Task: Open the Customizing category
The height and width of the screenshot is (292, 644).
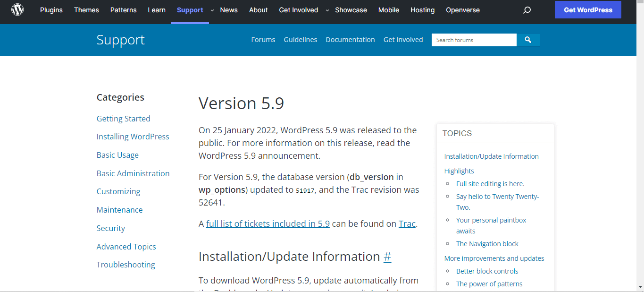Action: pos(118,191)
